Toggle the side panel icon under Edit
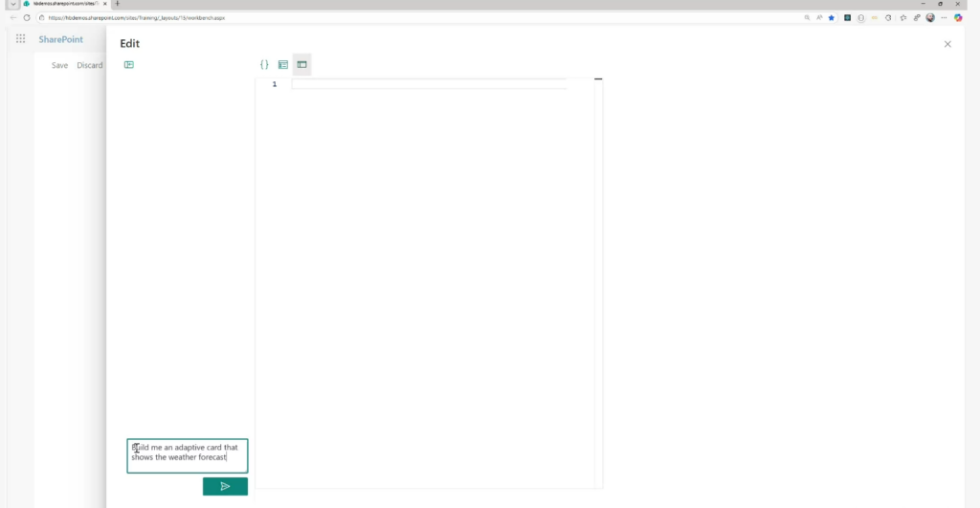The image size is (980, 508). point(129,65)
